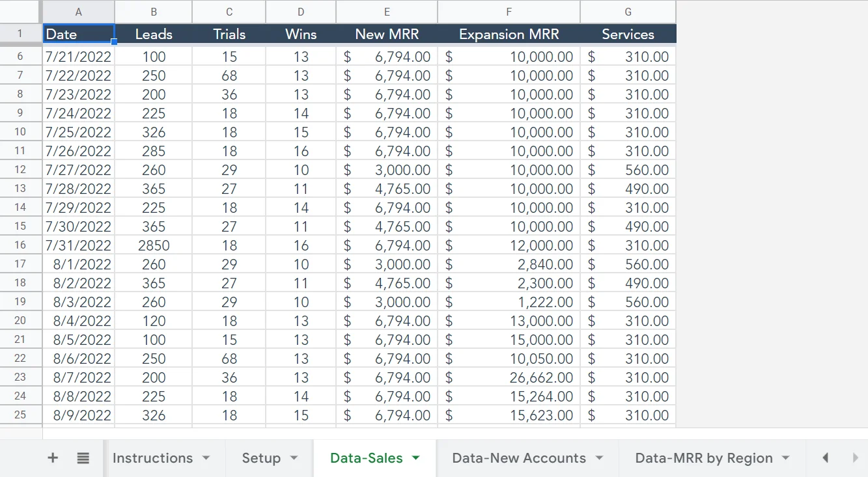Open the all sheets list icon
This screenshot has height=477, width=868.
(x=83, y=458)
